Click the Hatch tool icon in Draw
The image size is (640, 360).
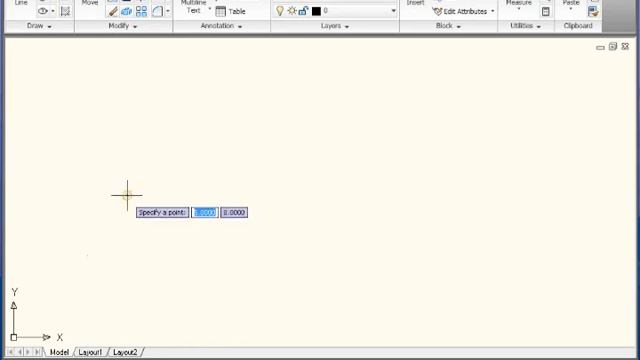click(x=65, y=11)
